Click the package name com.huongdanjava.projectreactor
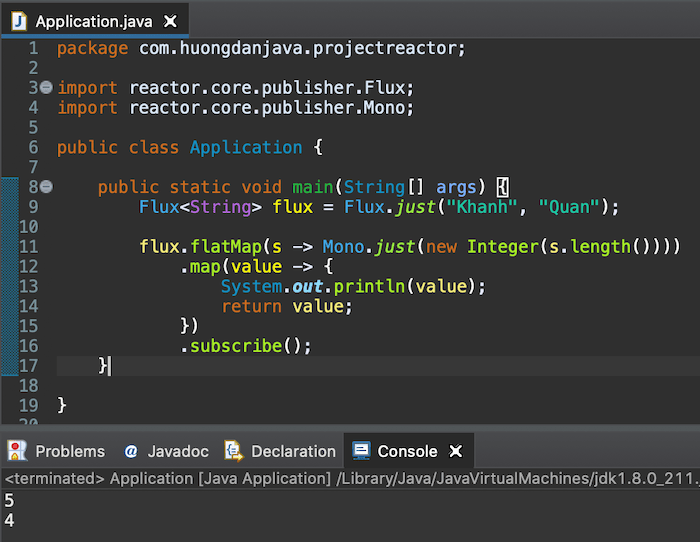Viewport: 700px width, 542px height. click(x=297, y=48)
